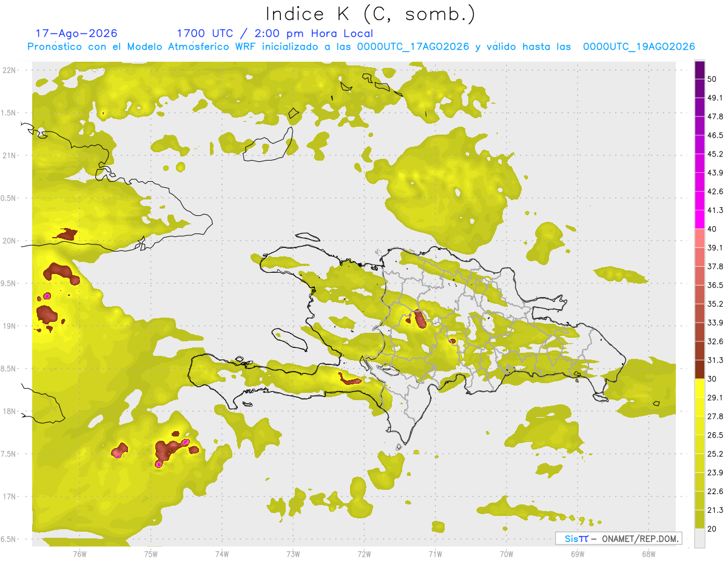Select the gray swatch below the 20 label
The image size is (728, 562).
pyautogui.click(x=699, y=538)
